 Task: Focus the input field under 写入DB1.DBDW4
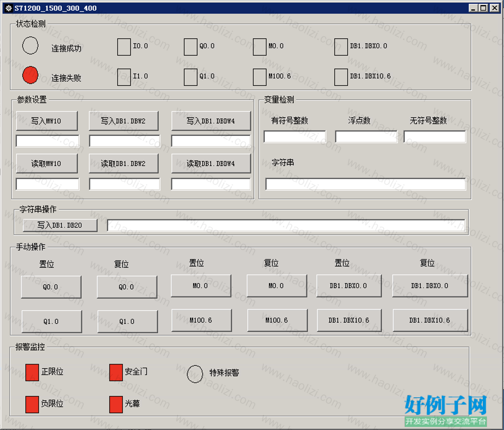pyautogui.click(x=211, y=141)
